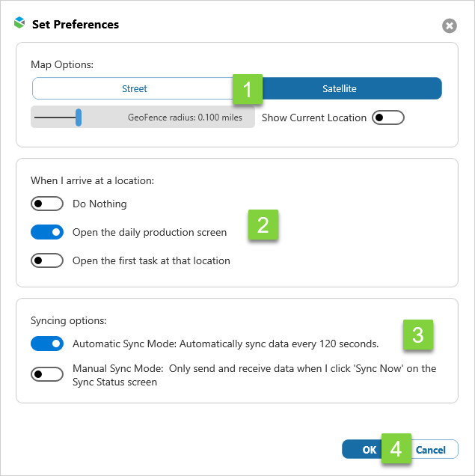Turn on the Do Nothing toggle

coord(46,204)
